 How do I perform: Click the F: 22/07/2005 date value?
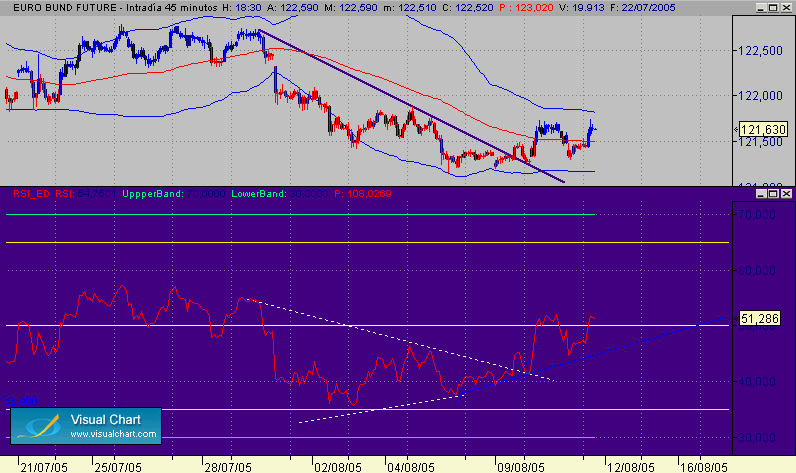[643, 8]
